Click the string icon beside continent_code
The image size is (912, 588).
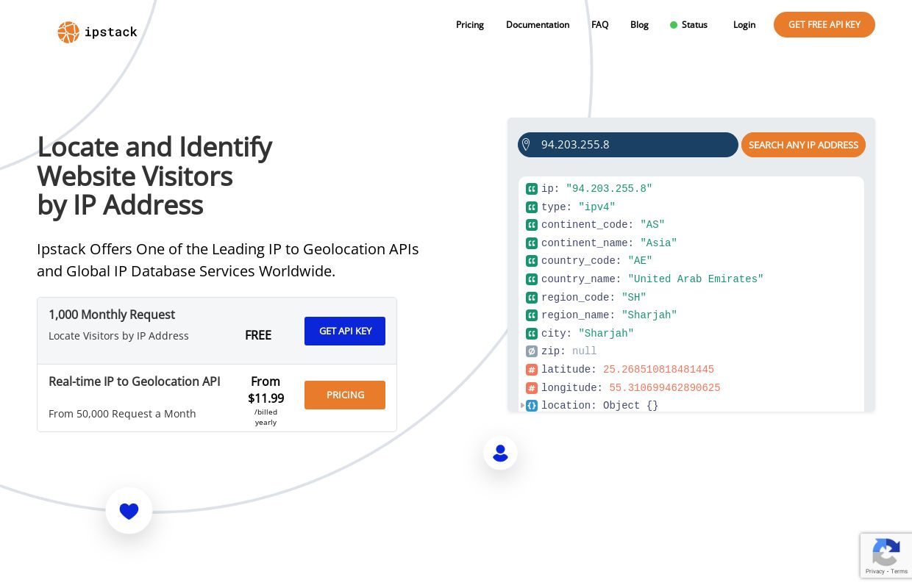(532, 225)
